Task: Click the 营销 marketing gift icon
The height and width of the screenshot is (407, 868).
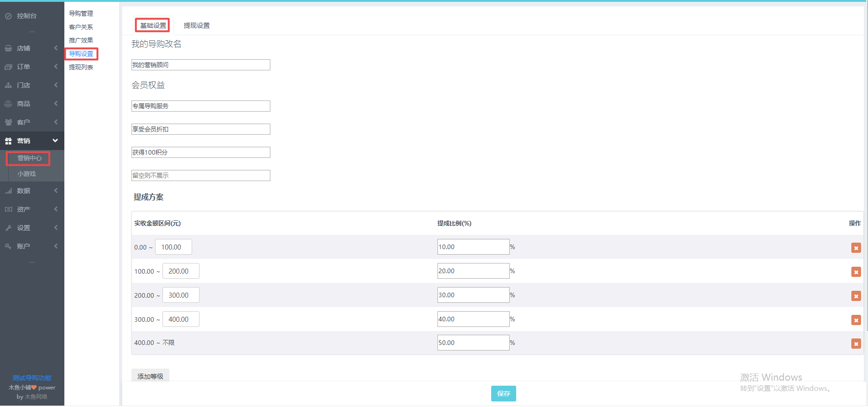Action: point(8,141)
